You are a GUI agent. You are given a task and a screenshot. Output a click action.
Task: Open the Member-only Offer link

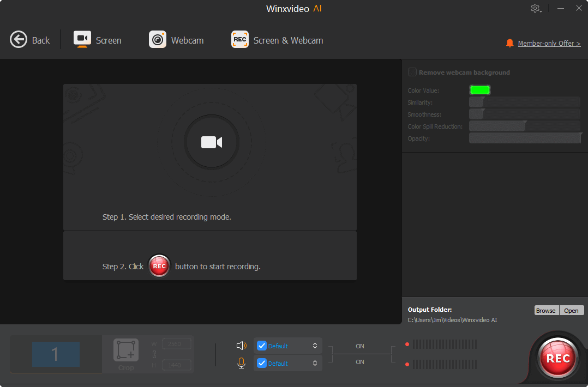coord(549,44)
